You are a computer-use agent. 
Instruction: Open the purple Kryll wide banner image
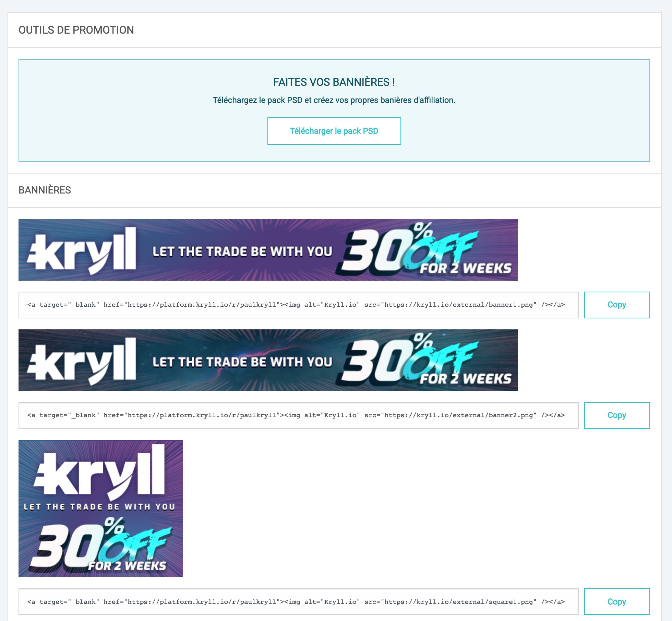(268, 250)
